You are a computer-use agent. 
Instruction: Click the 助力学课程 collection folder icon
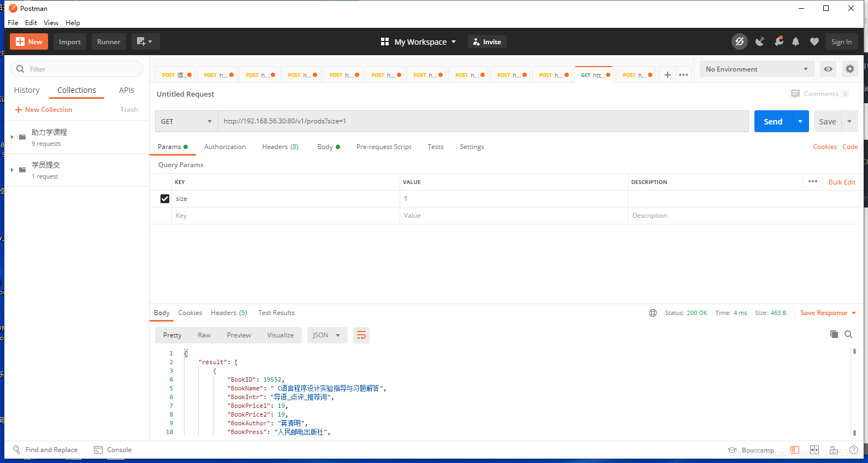22,137
